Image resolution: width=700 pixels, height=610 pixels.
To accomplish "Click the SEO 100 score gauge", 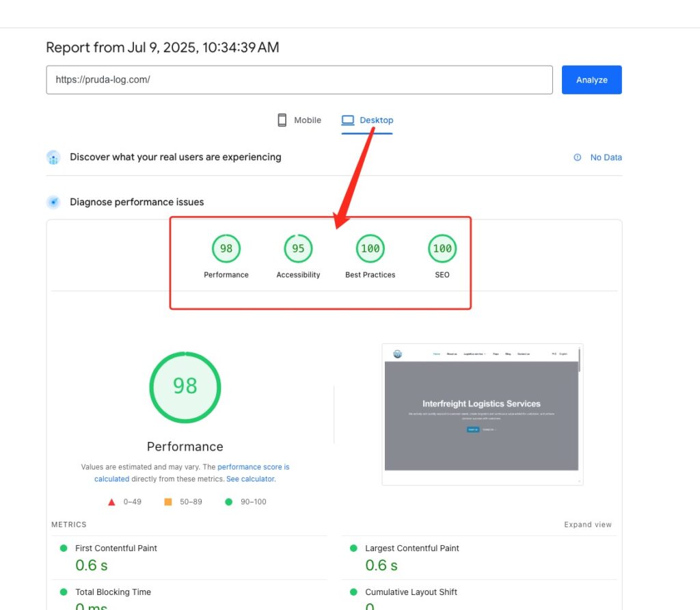I will [442, 248].
